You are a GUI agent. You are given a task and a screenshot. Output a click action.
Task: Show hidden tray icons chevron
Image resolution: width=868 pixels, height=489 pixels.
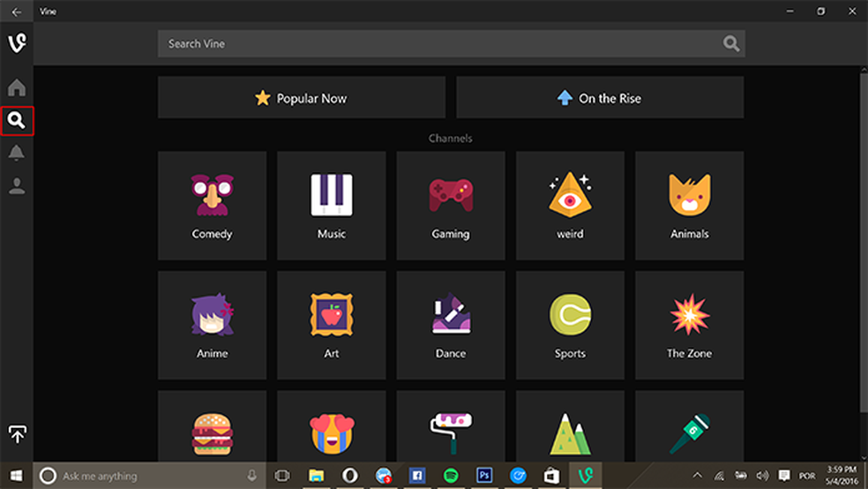(x=698, y=476)
